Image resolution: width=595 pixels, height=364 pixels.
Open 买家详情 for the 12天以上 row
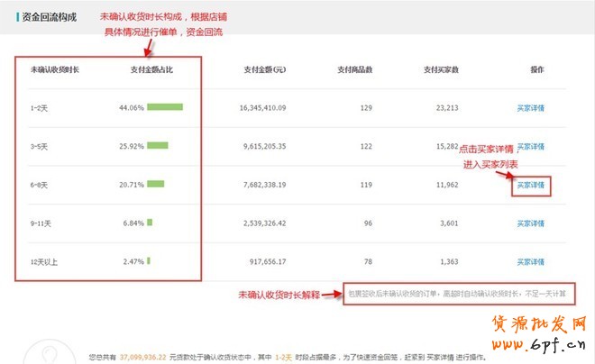530,261
